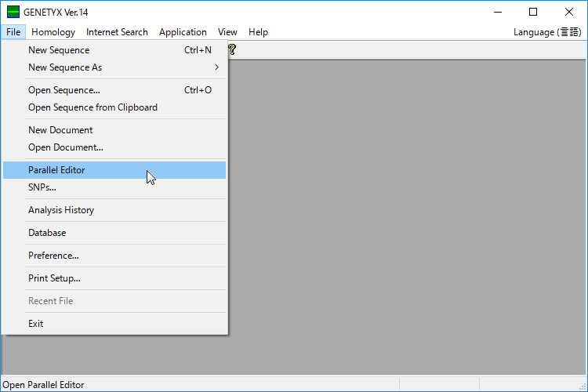588x392 pixels.
Task: Select the Database menu item
Action: tap(114, 233)
